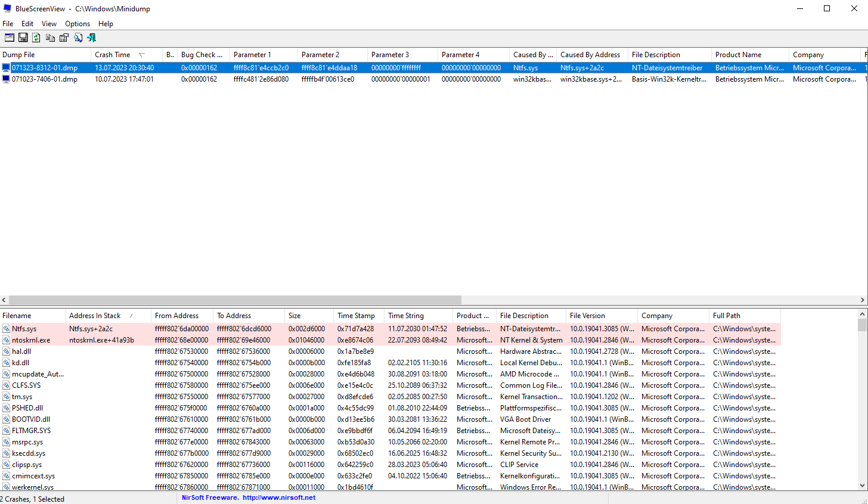Select the werkernel.sys driver row

click(390, 487)
